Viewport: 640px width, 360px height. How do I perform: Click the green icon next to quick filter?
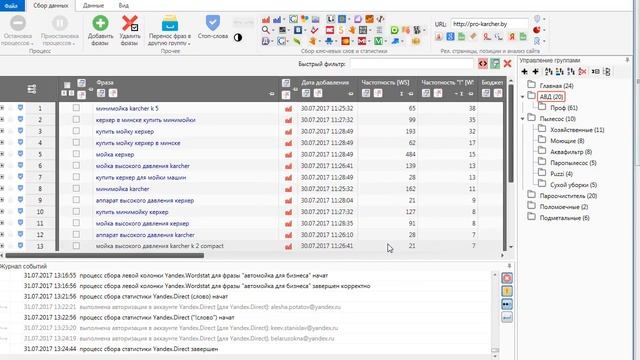pos(495,63)
